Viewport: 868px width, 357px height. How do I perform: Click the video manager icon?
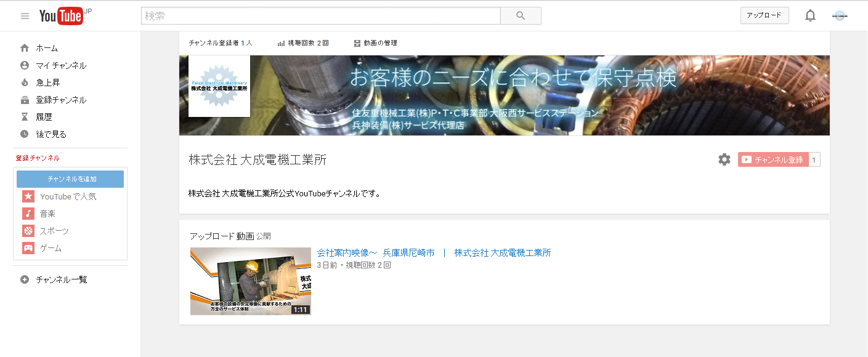point(357,43)
